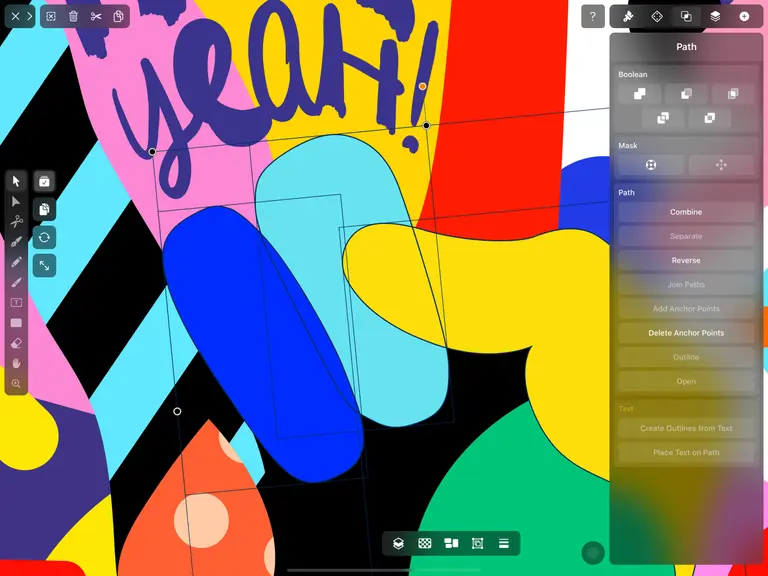Open the hamburger menu in bottom bar
Image resolution: width=768 pixels, height=576 pixels.
(504, 543)
